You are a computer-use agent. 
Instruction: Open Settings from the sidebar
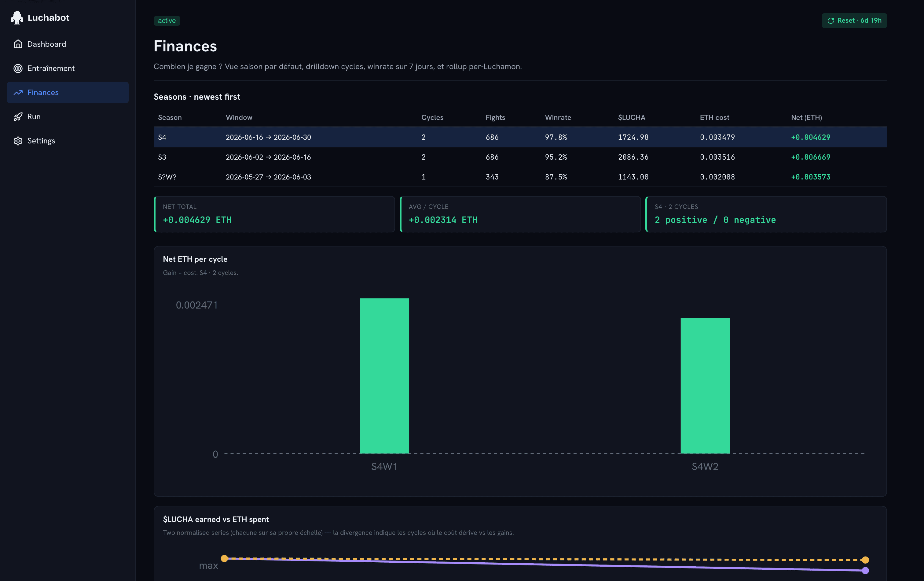coord(68,141)
